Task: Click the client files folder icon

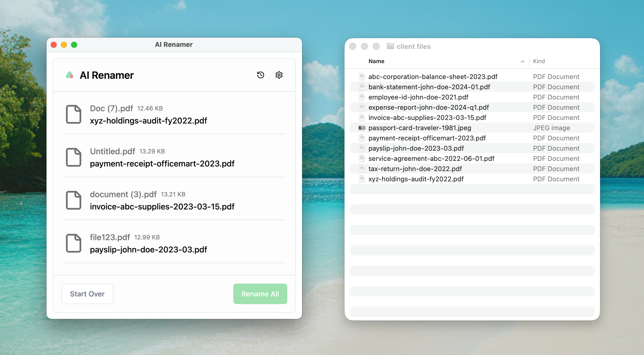Action: pos(390,46)
